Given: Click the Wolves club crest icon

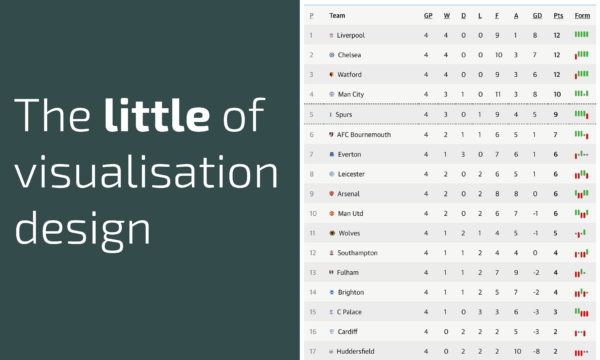Looking at the screenshot, I should [x=332, y=233].
